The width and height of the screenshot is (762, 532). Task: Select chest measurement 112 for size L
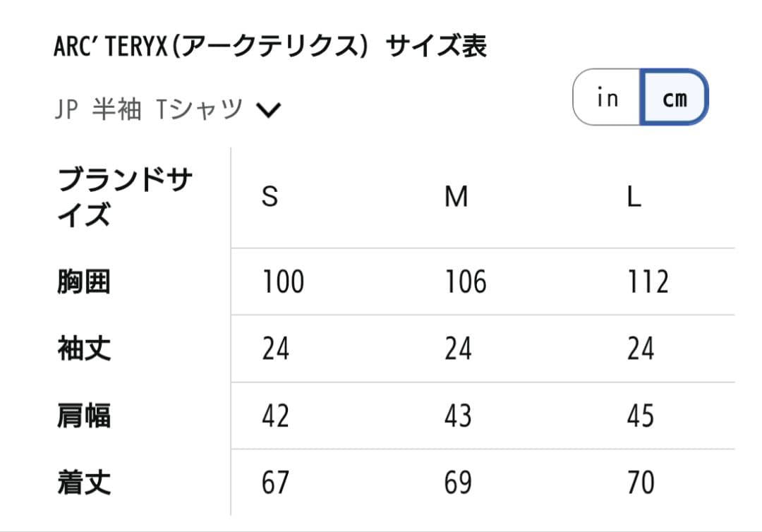[x=648, y=281]
